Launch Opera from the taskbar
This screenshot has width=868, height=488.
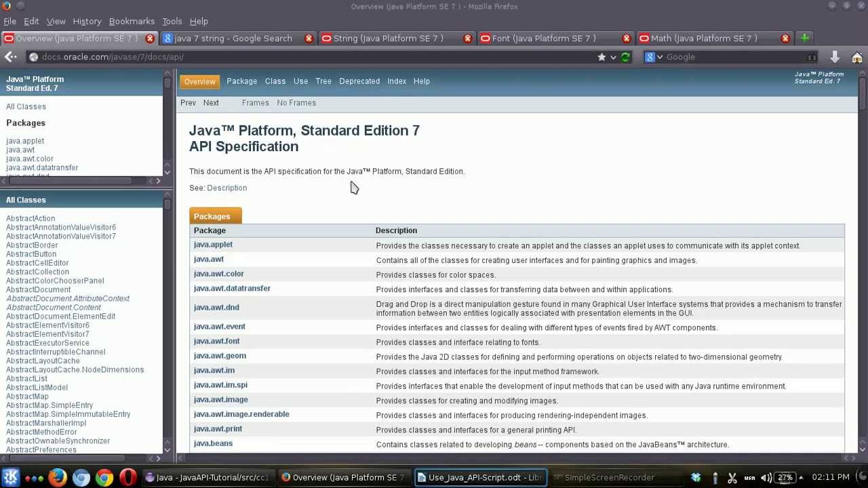tap(127, 478)
